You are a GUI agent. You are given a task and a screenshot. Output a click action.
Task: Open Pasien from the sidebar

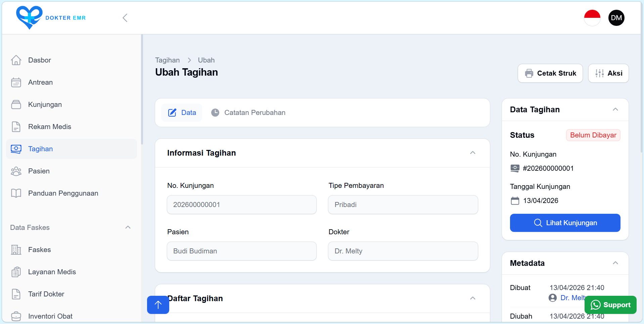72,171
